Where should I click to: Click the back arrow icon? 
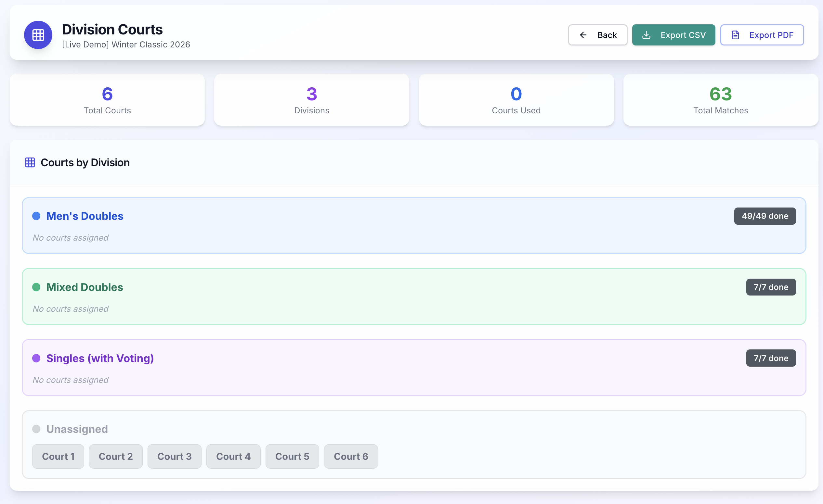click(583, 35)
